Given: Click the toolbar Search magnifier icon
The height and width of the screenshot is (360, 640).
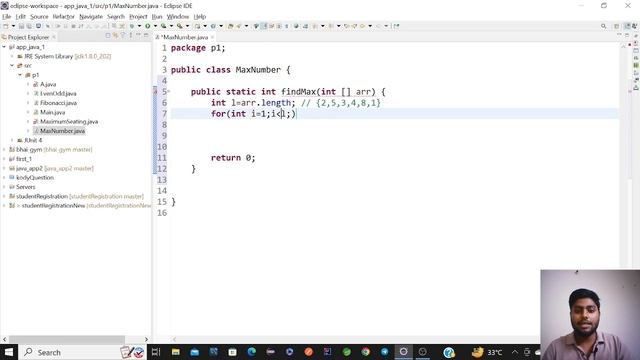Looking at the screenshot, I should click(x=604, y=26).
